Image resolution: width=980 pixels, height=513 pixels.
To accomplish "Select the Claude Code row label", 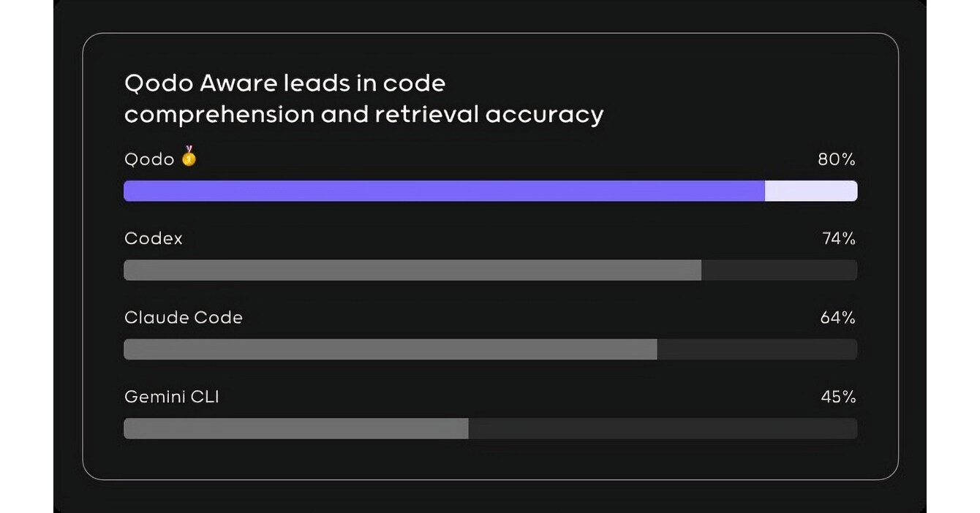I will pos(184,317).
